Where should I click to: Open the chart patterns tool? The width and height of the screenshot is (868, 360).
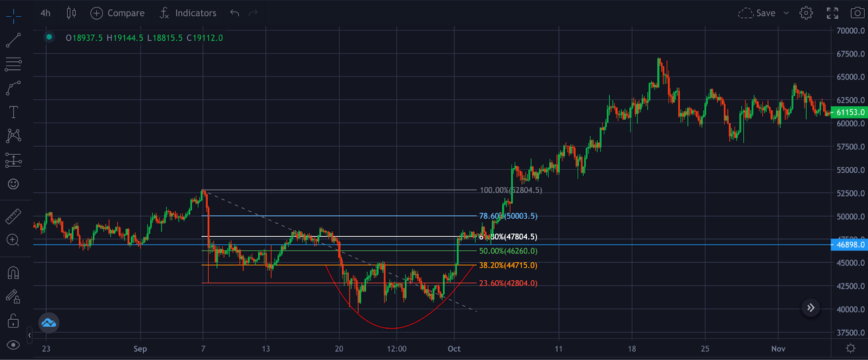pyautogui.click(x=13, y=136)
